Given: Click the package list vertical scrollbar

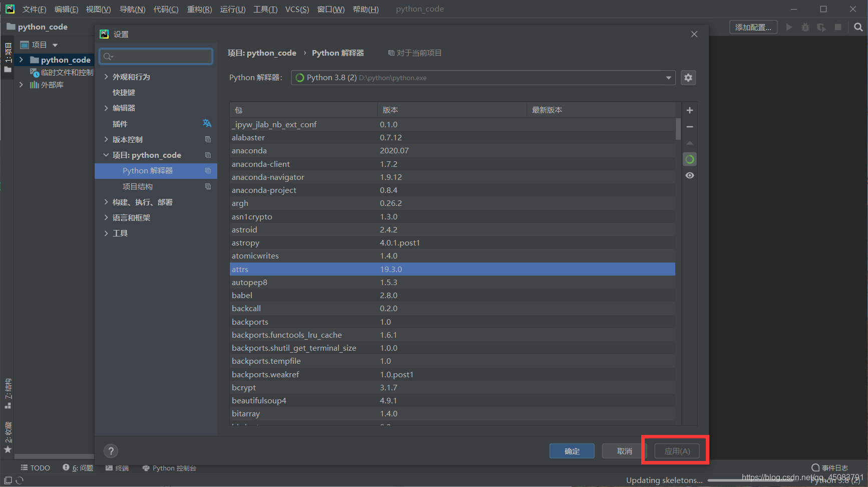Looking at the screenshot, I should tap(678, 129).
